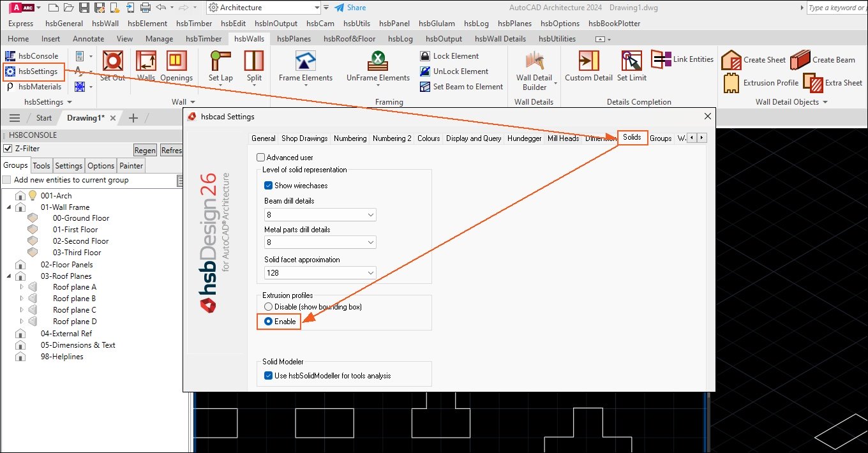868x453 pixels.
Task: Click the Plot printer icon
Action: point(145,8)
